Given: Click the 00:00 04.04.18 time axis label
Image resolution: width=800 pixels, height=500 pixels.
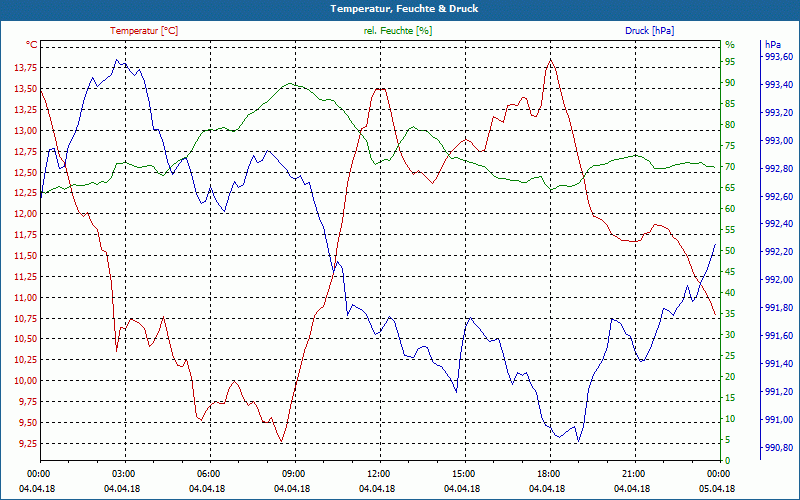Looking at the screenshot, I should point(38,481).
